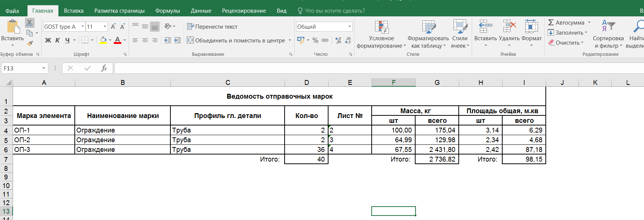This screenshot has width=644, height=220.
Task: Click Перенести текст wrap text button
Action: pyautogui.click(x=212, y=26)
